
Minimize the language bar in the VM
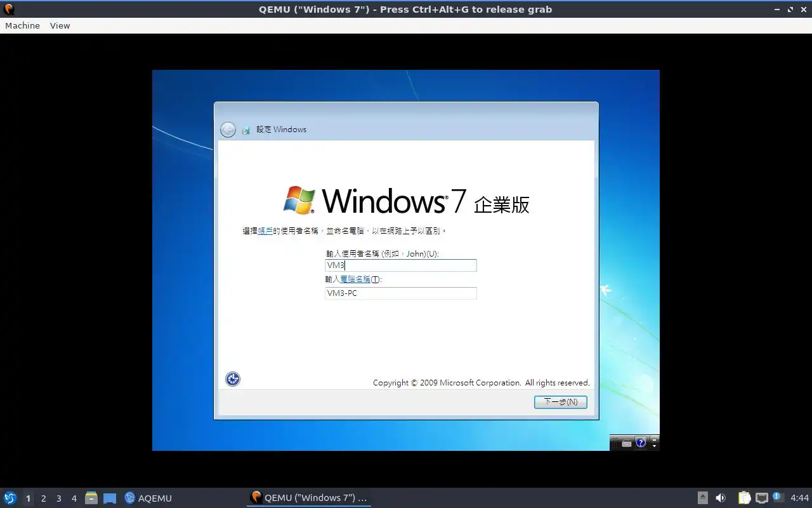(655, 439)
